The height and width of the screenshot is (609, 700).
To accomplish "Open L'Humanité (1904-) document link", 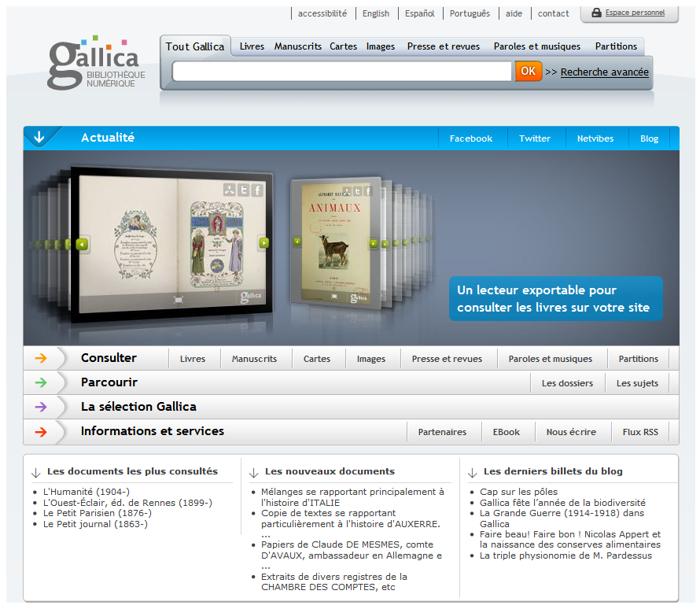I will [x=87, y=492].
